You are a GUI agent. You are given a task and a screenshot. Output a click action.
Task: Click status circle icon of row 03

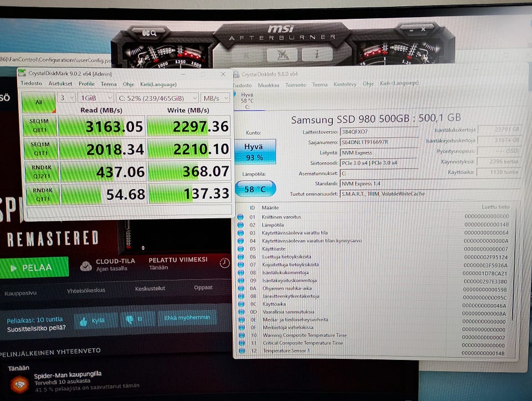point(241,233)
